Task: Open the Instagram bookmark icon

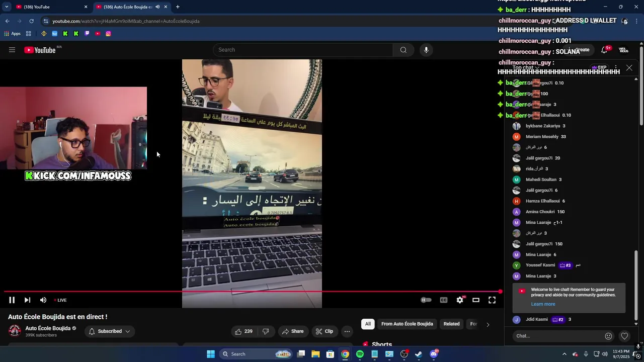Action: click(x=108, y=34)
